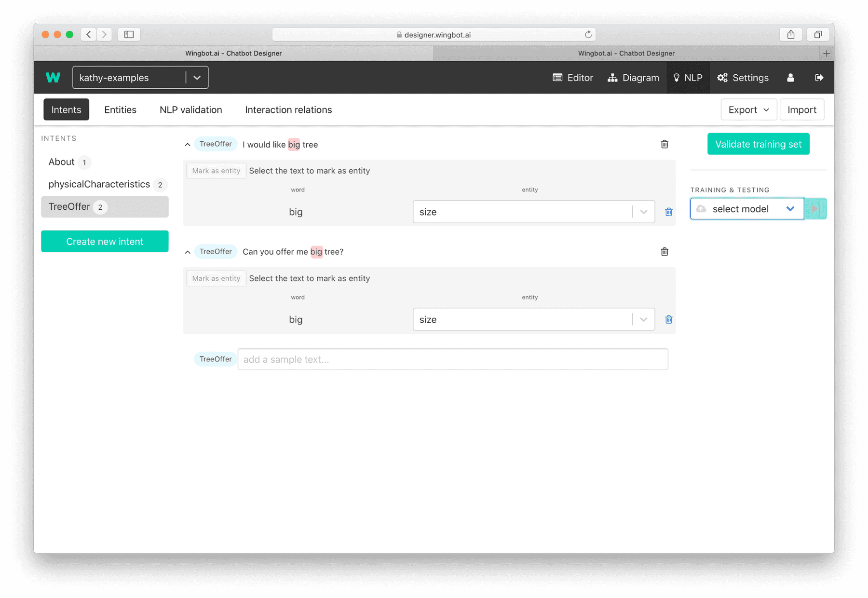This screenshot has height=598, width=868.
Task: Open the Interaction relations tab
Action: [288, 109]
